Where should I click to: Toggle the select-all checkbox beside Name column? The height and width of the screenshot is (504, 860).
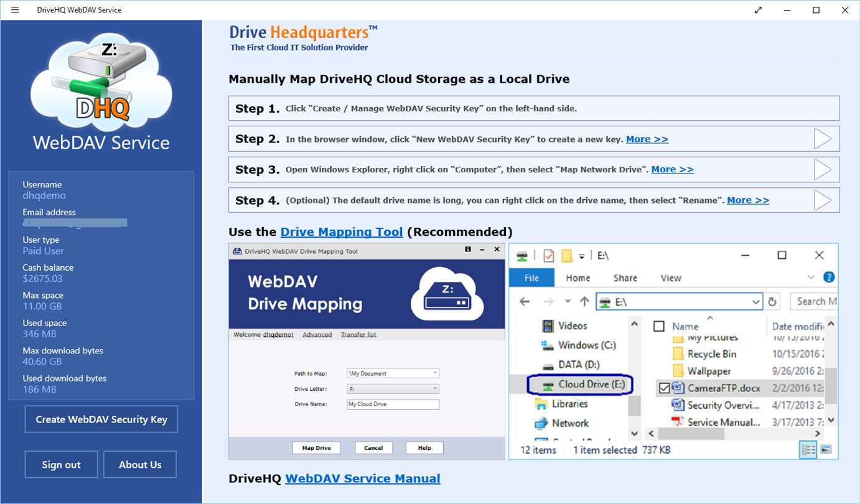(659, 326)
